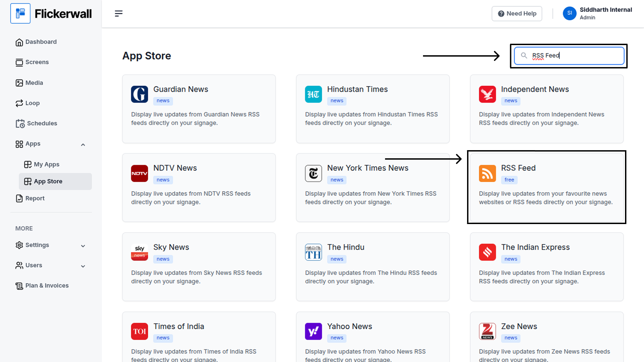Open the Times of India title

point(179,326)
